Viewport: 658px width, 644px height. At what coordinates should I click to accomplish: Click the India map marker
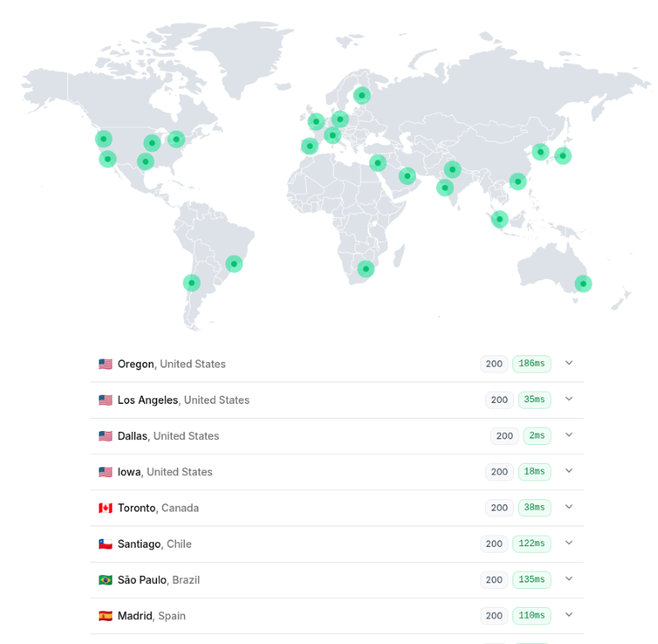pos(444,188)
